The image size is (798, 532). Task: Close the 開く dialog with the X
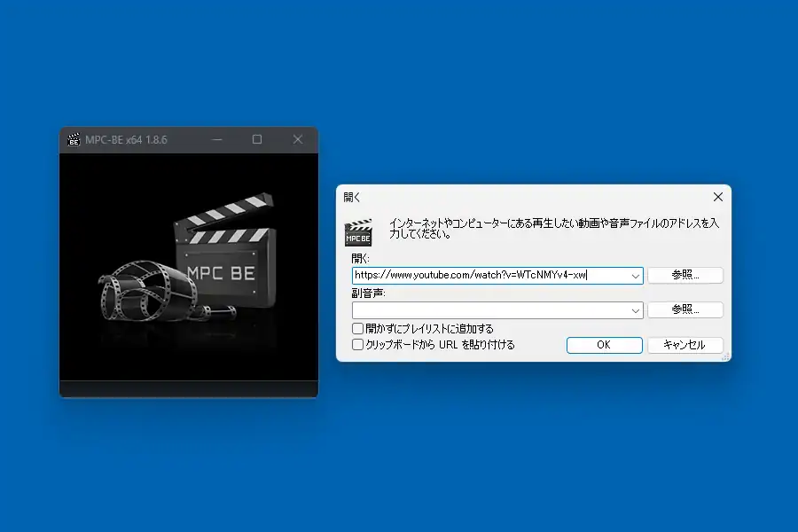click(718, 197)
